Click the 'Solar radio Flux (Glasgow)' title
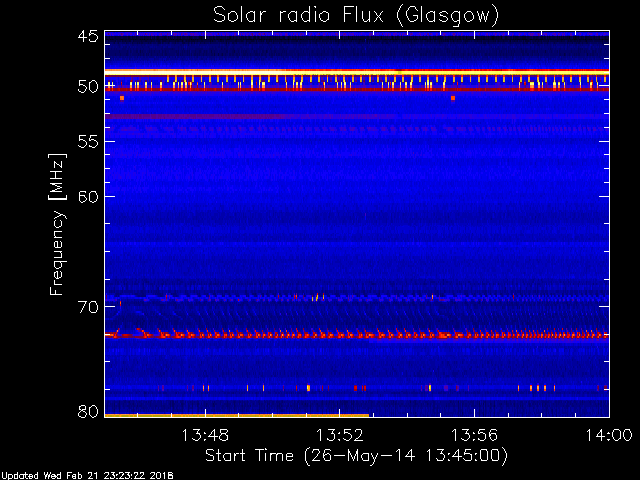This screenshot has width=640, height=480. [x=356, y=16]
